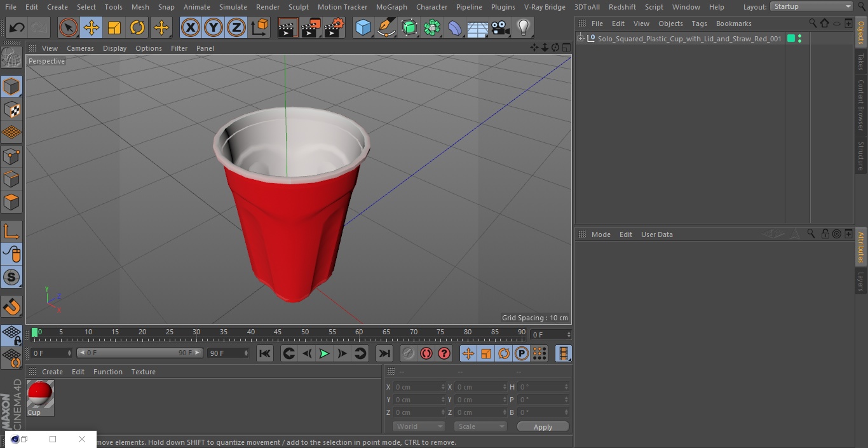868x448 pixels.
Task: Step to previous frame
Action: 307,353
